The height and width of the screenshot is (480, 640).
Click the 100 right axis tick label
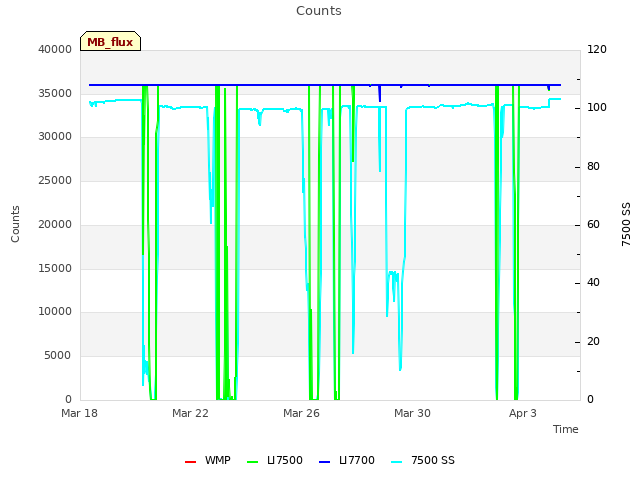tap(597, 107)
